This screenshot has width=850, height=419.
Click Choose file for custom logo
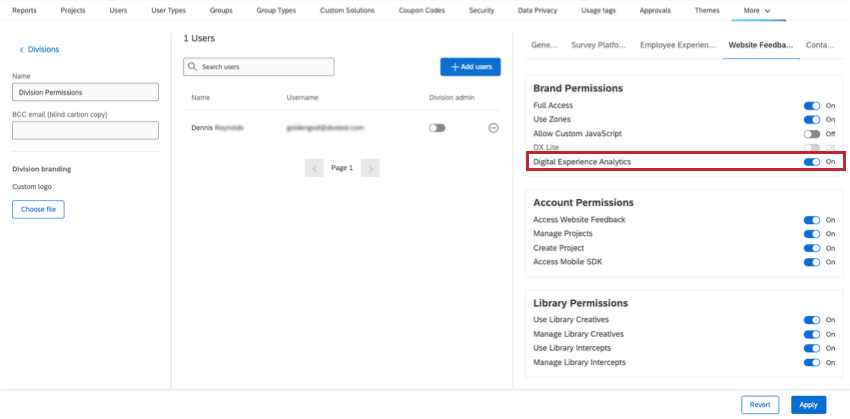tap(38, 209)
